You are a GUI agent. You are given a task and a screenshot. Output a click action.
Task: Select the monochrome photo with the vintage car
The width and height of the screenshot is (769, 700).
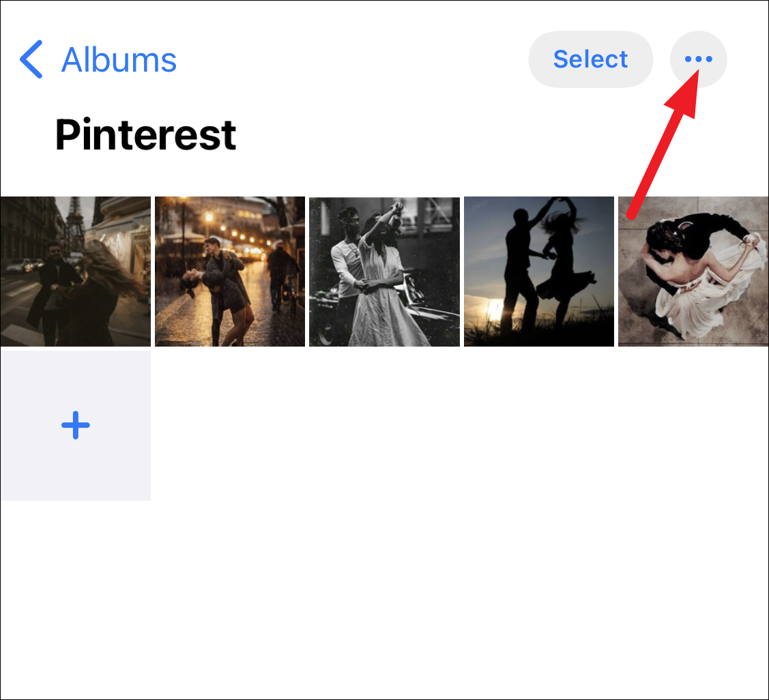tap(384, 272)
